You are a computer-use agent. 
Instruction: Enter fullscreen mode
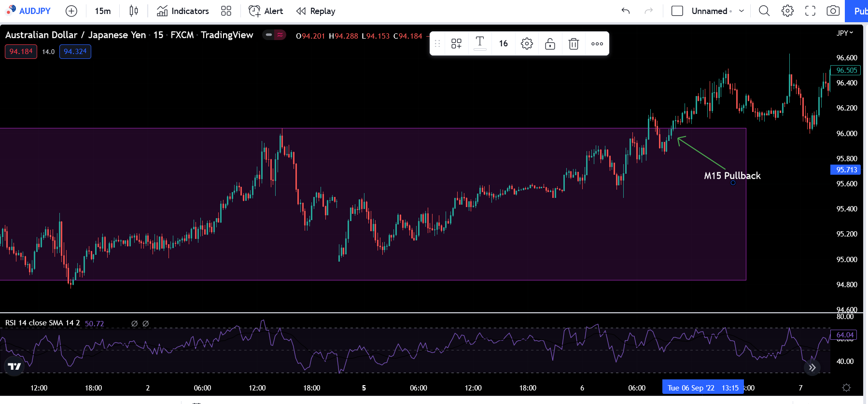coord(810,11)
